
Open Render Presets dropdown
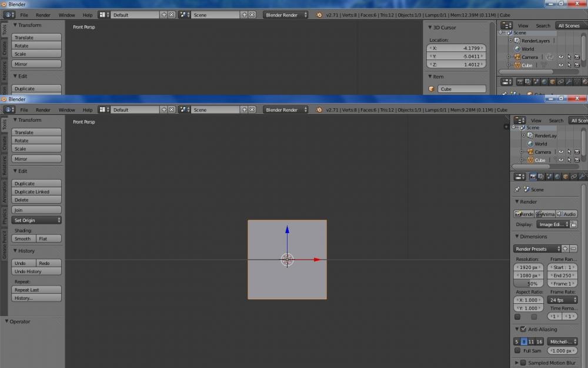point(537,248)
